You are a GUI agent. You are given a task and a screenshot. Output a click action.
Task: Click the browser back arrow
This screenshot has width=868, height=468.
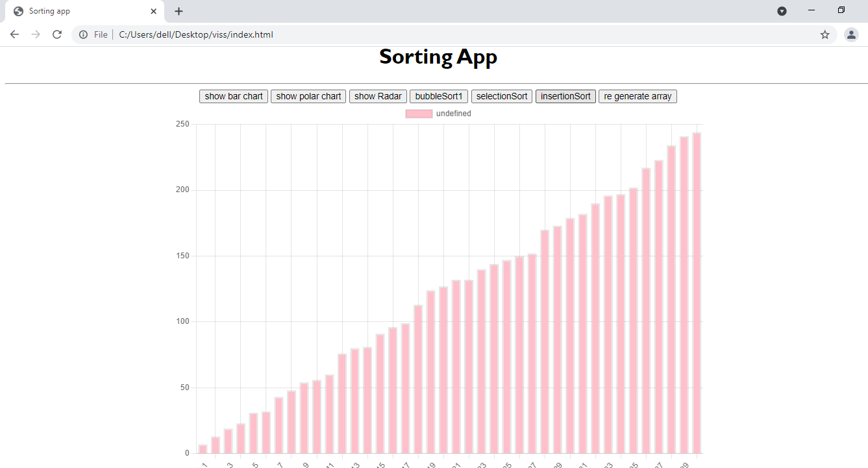[x=14, y=34]
